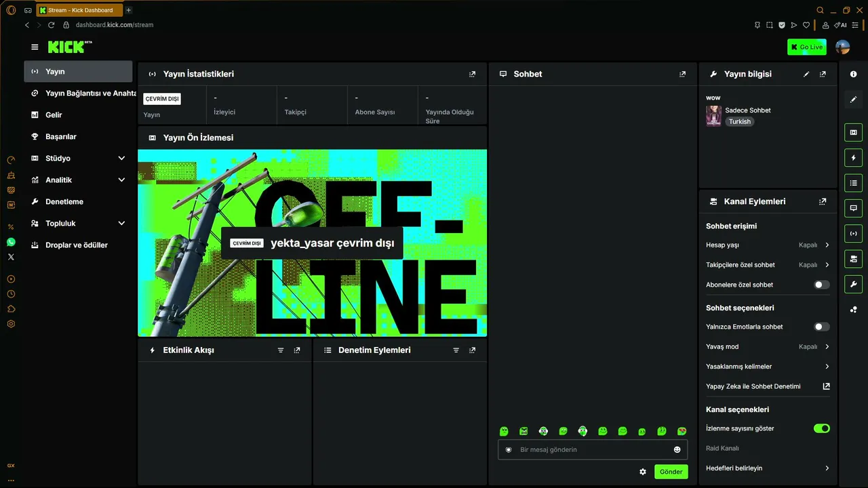
Task: Click the Stream - Kick Dashboard browser tab
Action: tap(79, 10)
